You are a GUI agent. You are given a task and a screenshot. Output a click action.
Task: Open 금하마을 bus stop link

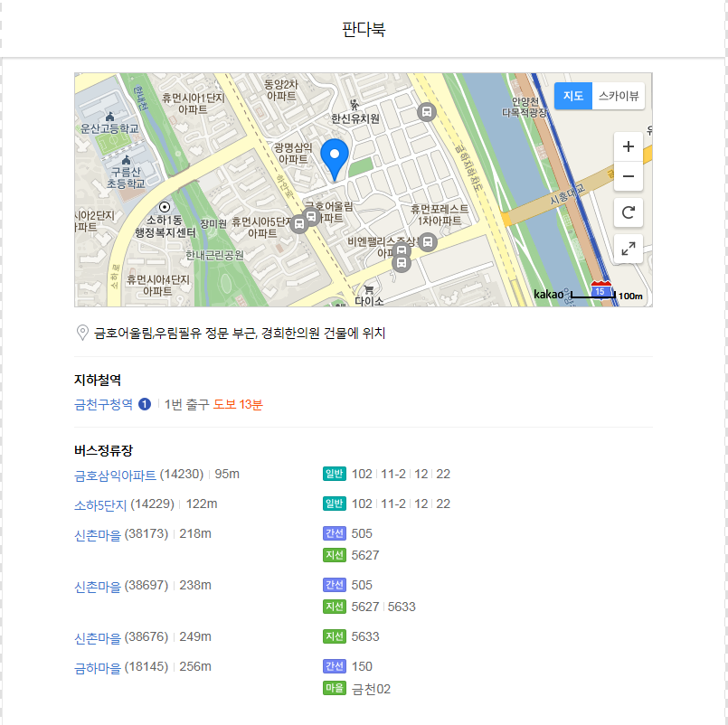[x=97, y=667]
